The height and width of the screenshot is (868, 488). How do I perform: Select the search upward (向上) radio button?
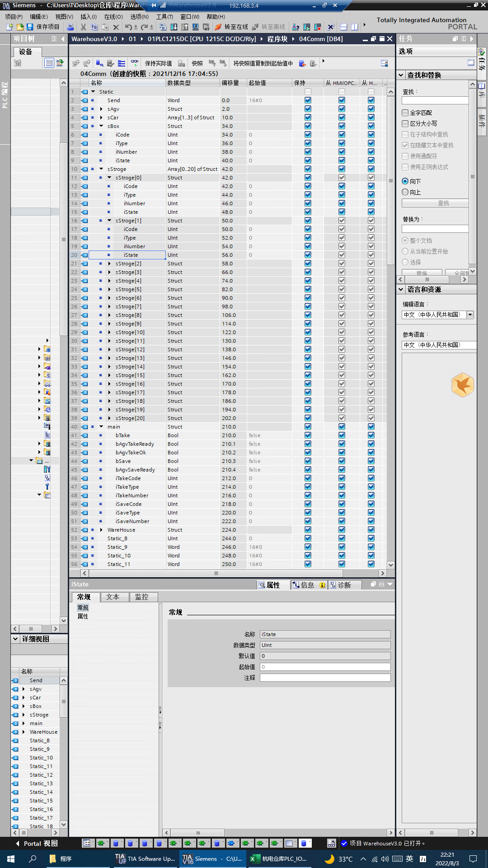coord(405,192)
